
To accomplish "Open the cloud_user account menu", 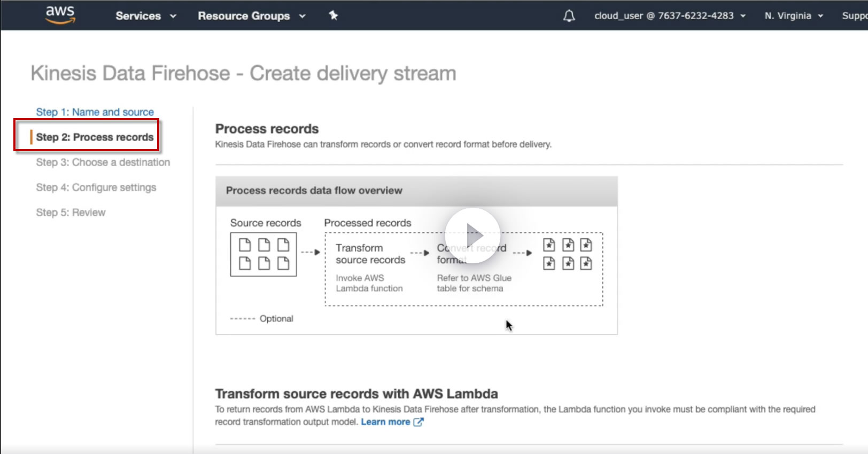I will [x=670, y=16].
